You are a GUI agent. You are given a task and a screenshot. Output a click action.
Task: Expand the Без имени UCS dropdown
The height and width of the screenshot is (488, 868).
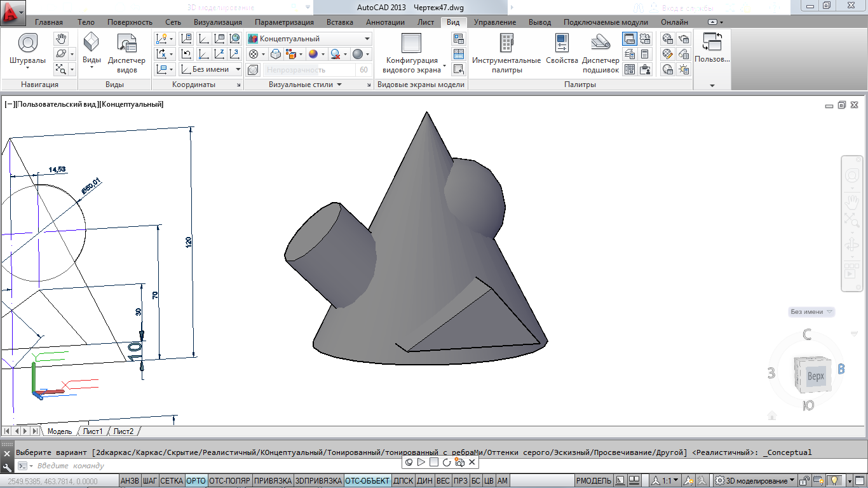[210, 69]
